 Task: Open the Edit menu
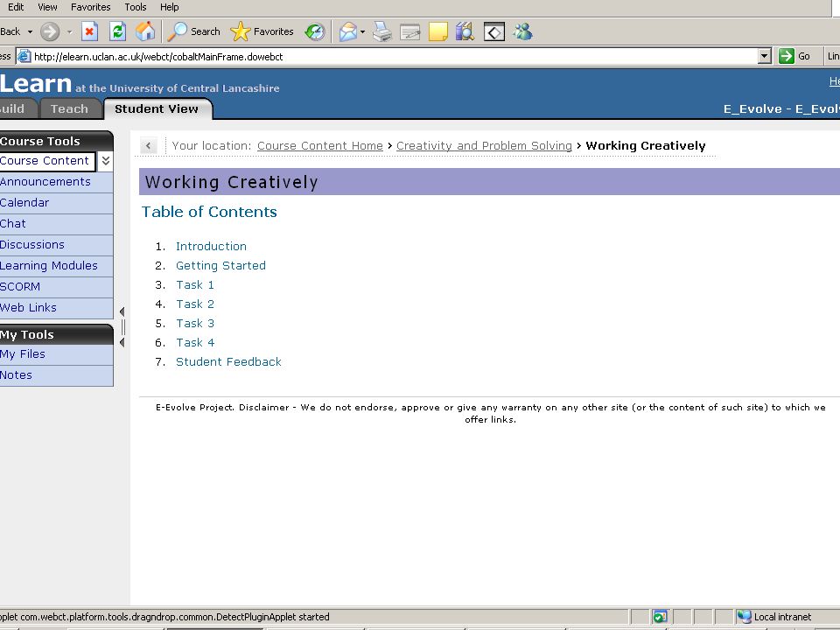(x=16, y=7)
